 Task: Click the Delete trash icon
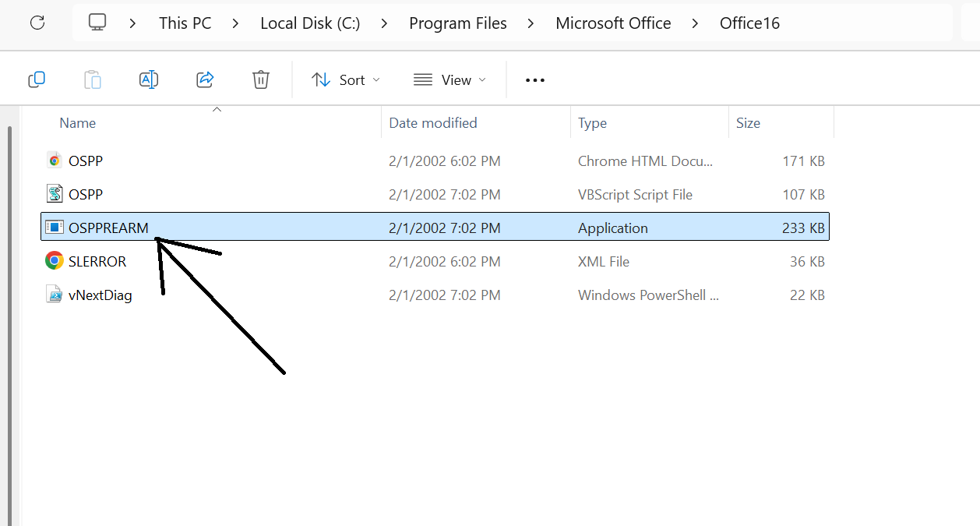tap(260, 79)
